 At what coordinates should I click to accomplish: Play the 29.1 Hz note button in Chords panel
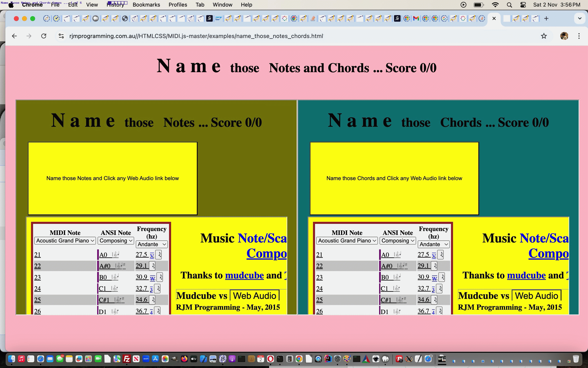[x=434, y=266]
